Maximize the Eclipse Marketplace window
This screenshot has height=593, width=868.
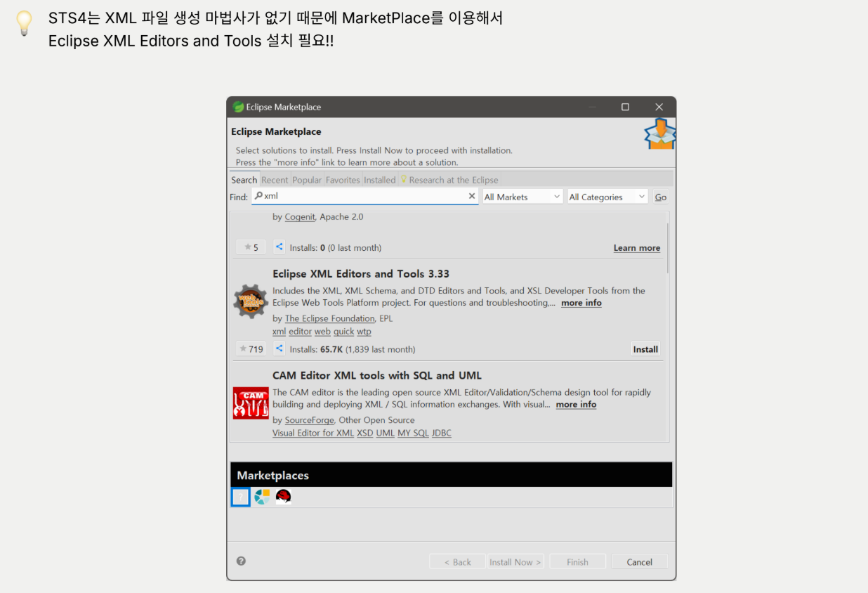[x=625, y=107]
